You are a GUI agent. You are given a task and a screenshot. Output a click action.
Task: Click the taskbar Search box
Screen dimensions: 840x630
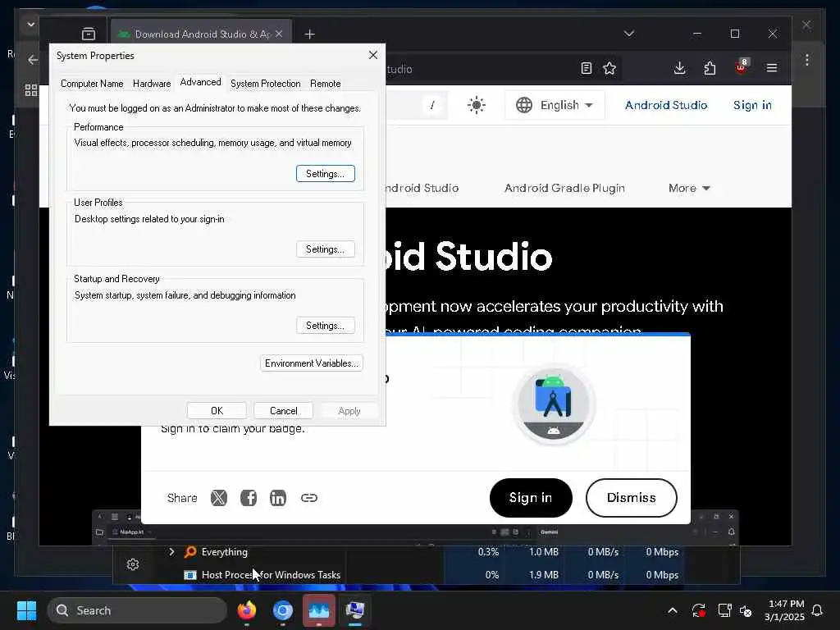coord(137,610)
